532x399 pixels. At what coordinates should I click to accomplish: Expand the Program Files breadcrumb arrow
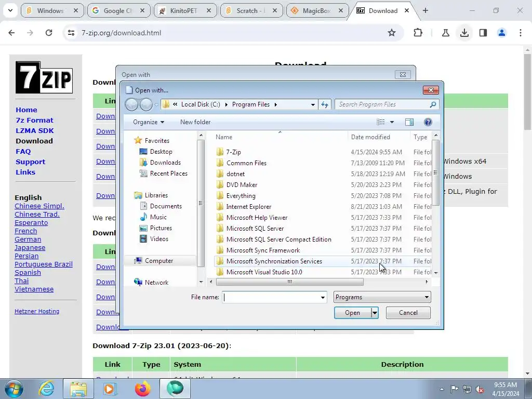(275, 104)
